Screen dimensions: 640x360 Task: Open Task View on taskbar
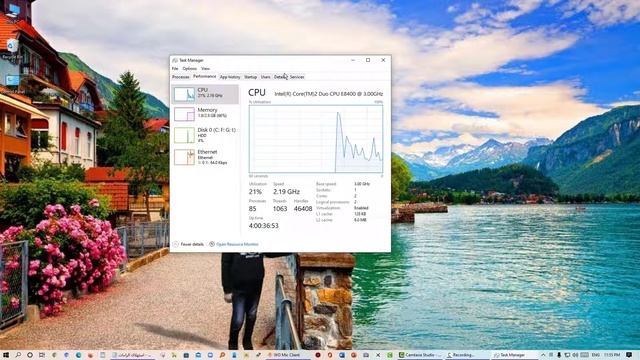(x=42, y=355)
